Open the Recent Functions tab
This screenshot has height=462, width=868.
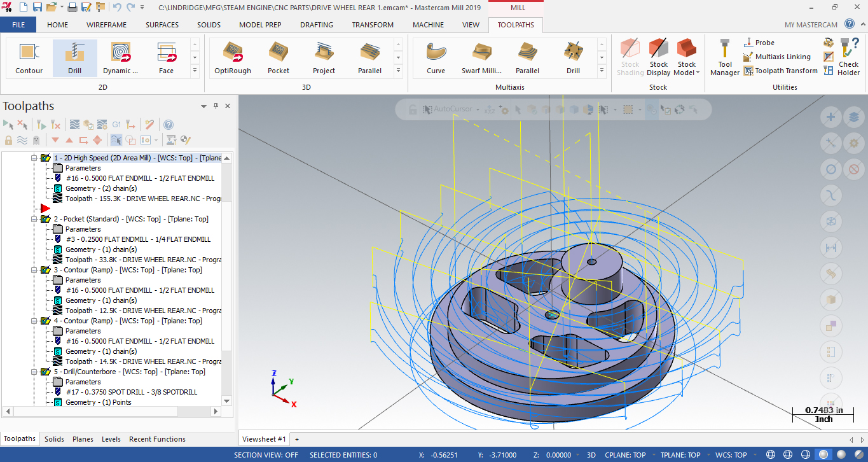[x=157, y=439]
